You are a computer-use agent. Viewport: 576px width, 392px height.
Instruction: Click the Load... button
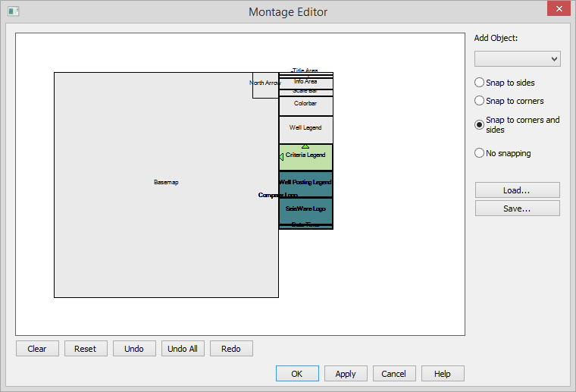click(x=517, y=190)
